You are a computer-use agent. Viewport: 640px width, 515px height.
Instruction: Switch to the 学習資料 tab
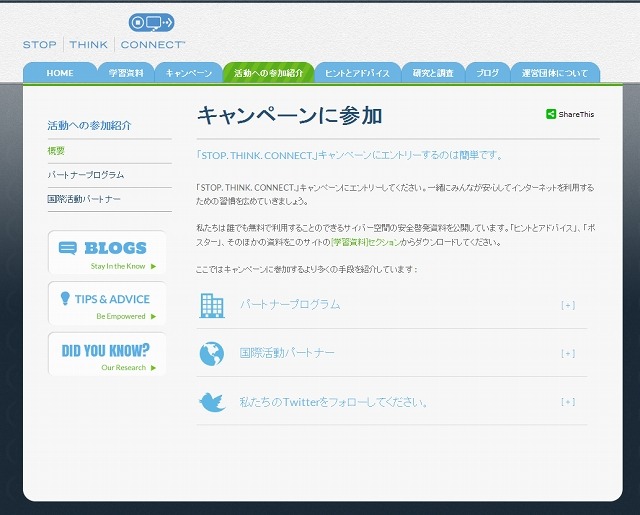(126, 73)
